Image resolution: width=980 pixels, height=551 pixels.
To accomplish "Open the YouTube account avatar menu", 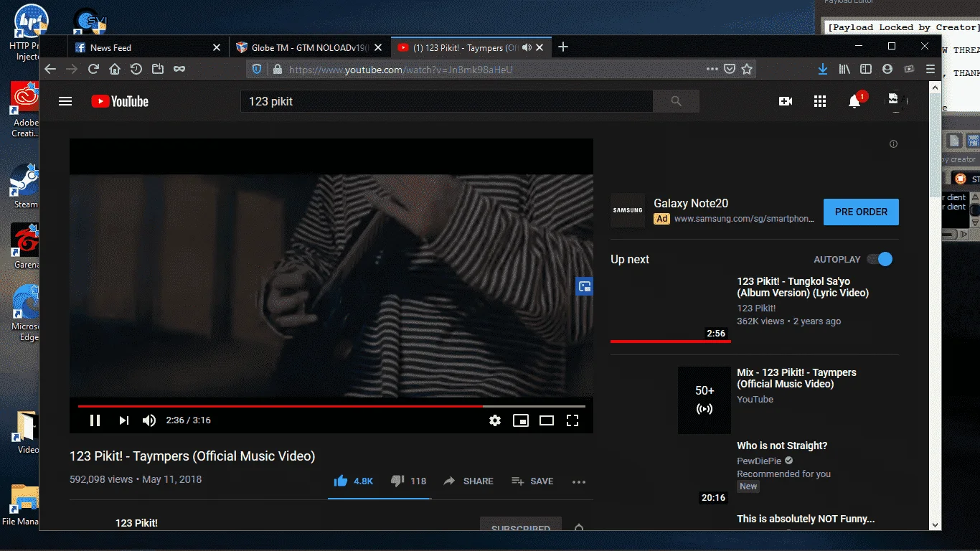I will point(894,101).
